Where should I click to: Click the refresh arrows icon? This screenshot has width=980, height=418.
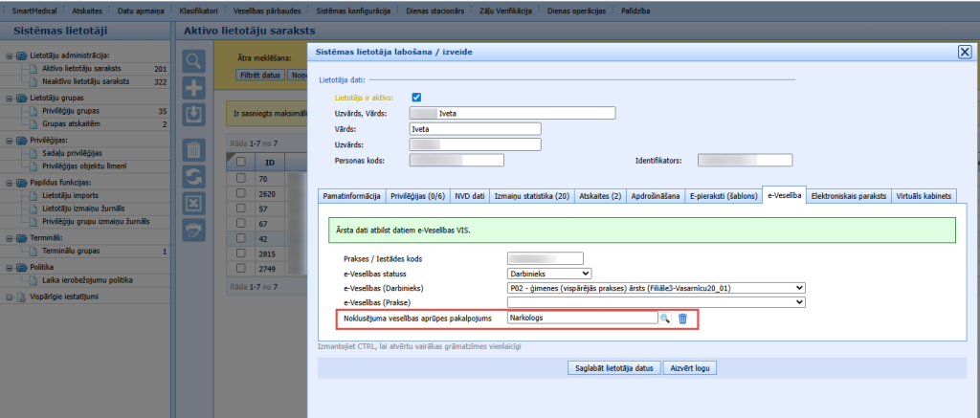tap(194, 177)
